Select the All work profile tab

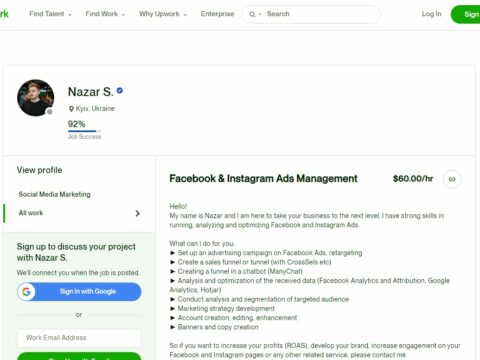79,213
